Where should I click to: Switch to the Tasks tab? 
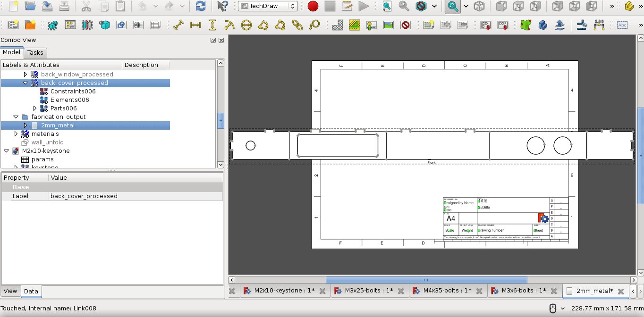point(35,52)
